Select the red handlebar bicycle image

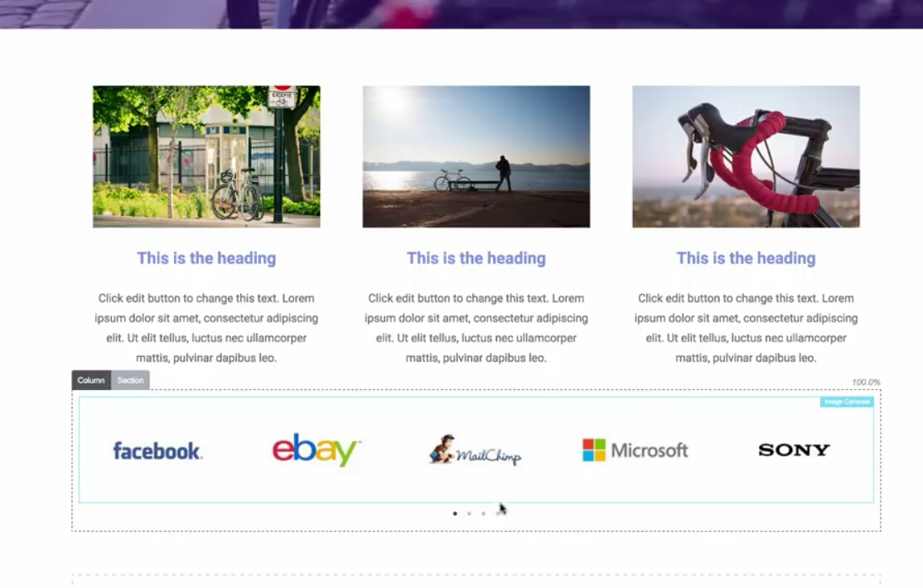(746, 157)
